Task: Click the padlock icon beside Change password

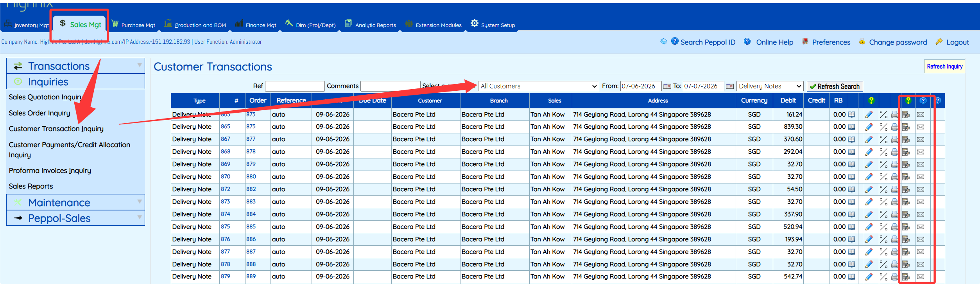Action: coord(862,41)
